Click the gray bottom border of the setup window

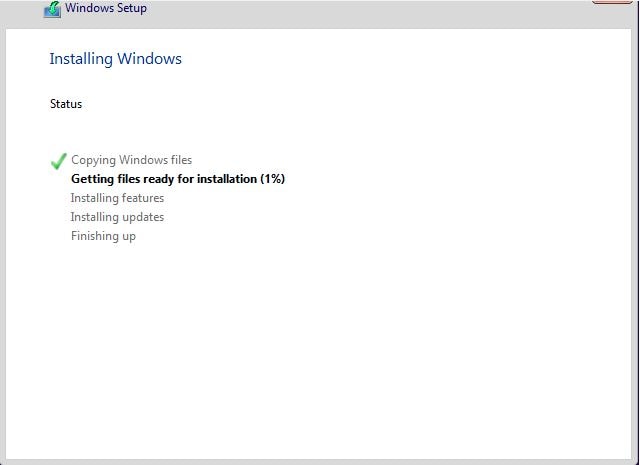pos(320,461)
